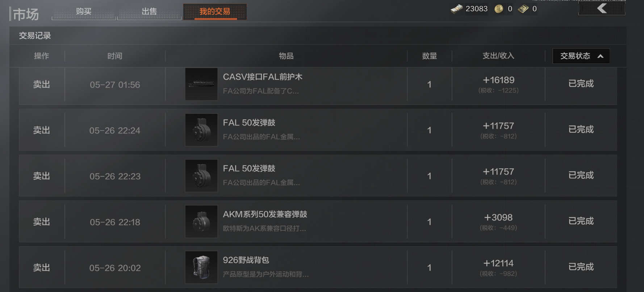Expand the 交易状态 filter dropdown
The image size is (644, 292).
point(581,56)
